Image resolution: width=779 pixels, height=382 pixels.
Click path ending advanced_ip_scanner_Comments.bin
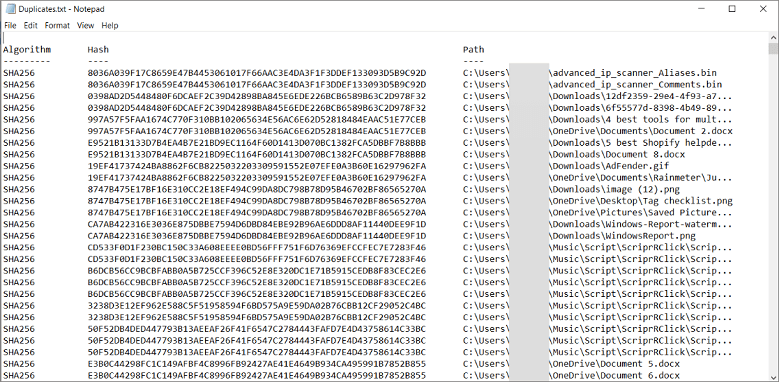tap(592, 84)
